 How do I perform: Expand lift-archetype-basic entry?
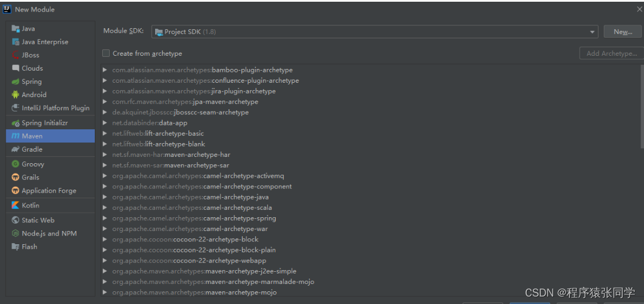pos(105,133)
